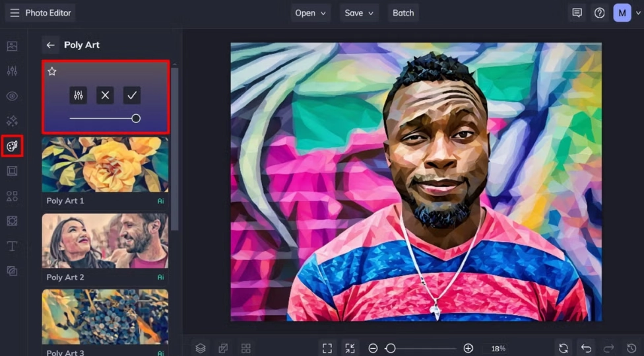644x356 pixels.
Task: Go back from Poly Art panel
Action: coord(50,45)
